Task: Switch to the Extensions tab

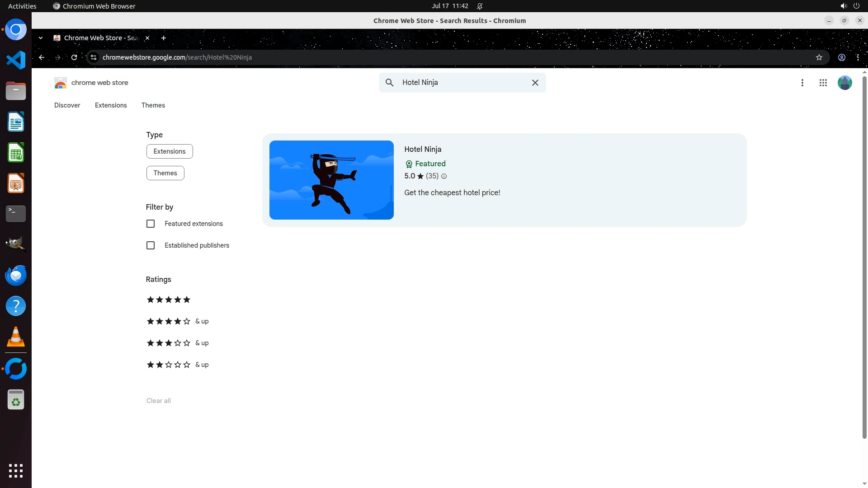Action: point(111,105)
